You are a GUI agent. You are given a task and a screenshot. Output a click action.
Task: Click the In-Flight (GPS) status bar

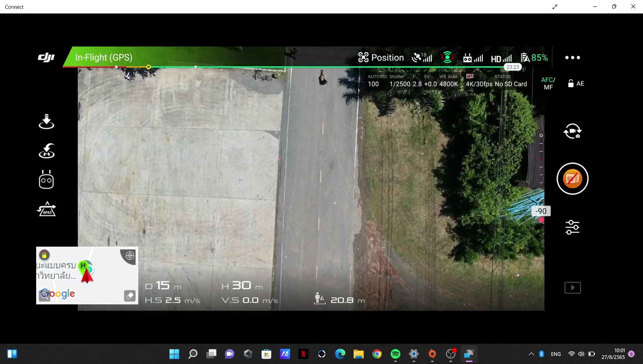coord(104,58)
